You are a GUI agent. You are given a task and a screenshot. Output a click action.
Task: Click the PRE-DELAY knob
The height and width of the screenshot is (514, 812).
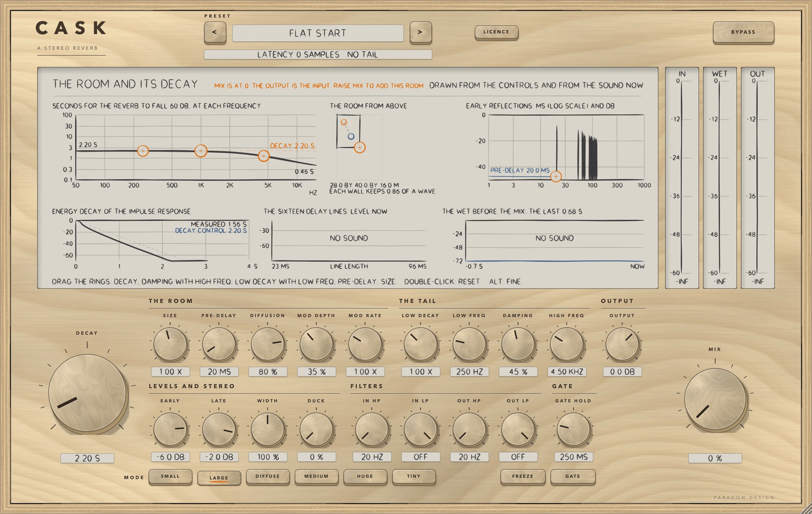pyautogui.click(x=219, y=344)
